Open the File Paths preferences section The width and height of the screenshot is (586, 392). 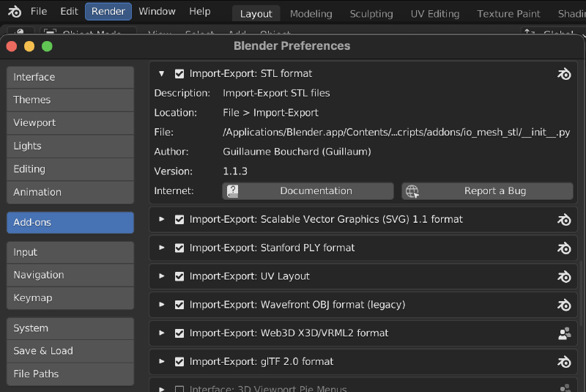(x=70, y=374)
